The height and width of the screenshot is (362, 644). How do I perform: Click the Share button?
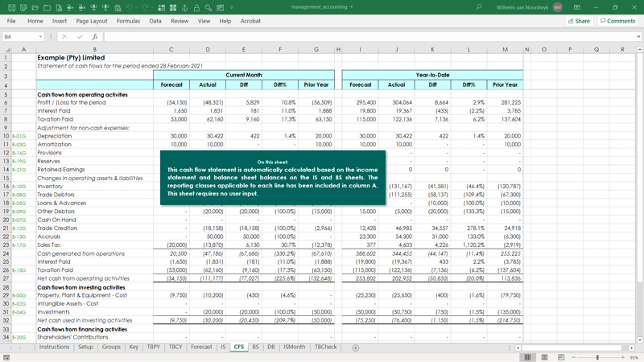[579, 21]
